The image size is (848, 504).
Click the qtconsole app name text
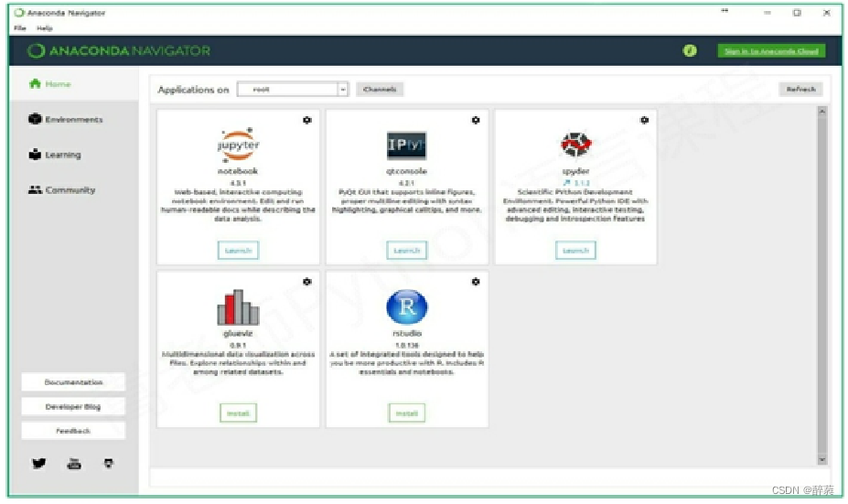(407, 171)
